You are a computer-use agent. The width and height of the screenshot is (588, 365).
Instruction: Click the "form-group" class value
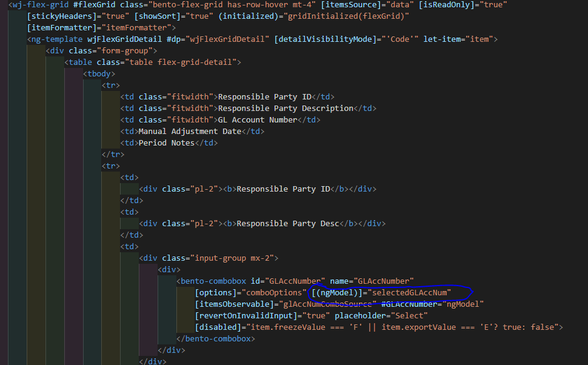coord(125,51)
